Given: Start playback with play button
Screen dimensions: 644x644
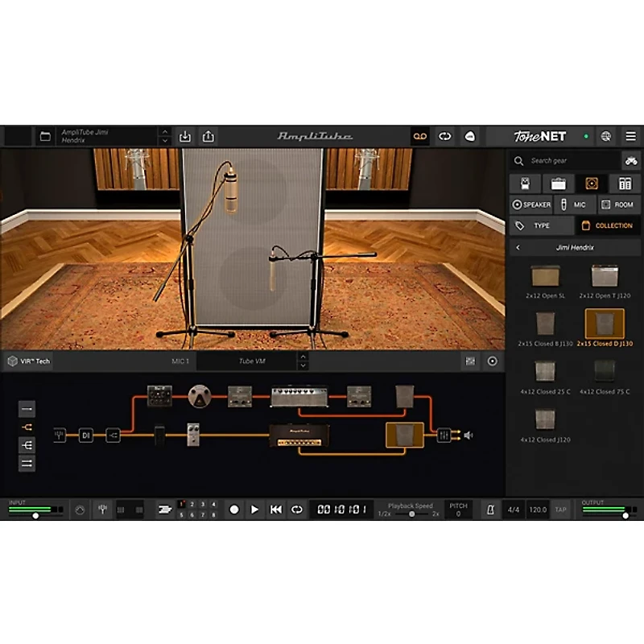Looking at the screenshot, I should pos(254,510).
